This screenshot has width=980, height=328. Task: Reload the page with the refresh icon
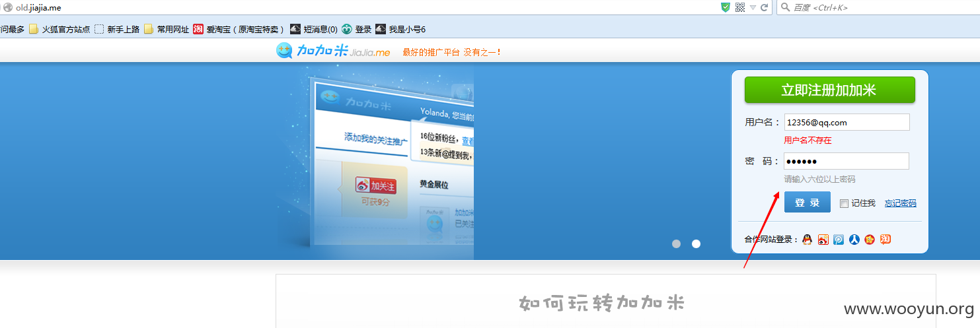765,7
